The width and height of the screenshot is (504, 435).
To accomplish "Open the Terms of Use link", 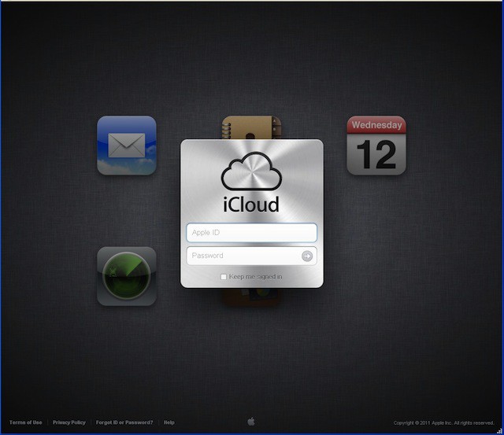I will [26, 422].
